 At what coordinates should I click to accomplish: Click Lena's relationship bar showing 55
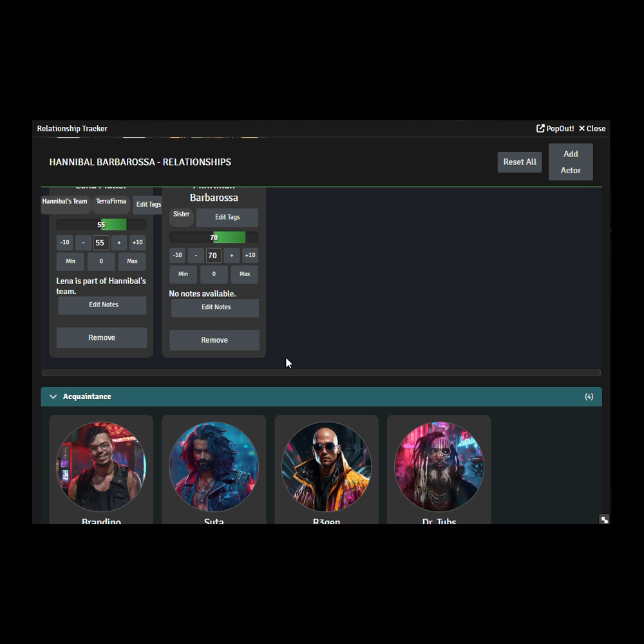[101, 225]
